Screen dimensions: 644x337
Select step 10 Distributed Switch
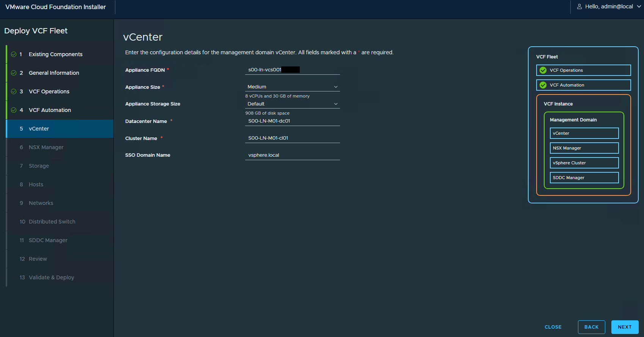(x=60, y=222)
